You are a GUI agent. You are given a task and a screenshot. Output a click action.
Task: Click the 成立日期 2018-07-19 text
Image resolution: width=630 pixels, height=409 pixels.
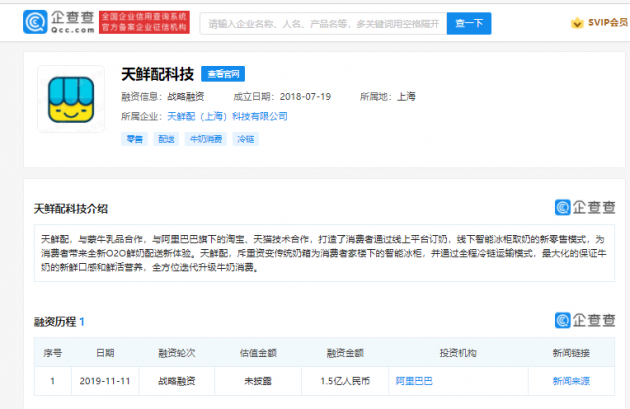coord(282,97)
